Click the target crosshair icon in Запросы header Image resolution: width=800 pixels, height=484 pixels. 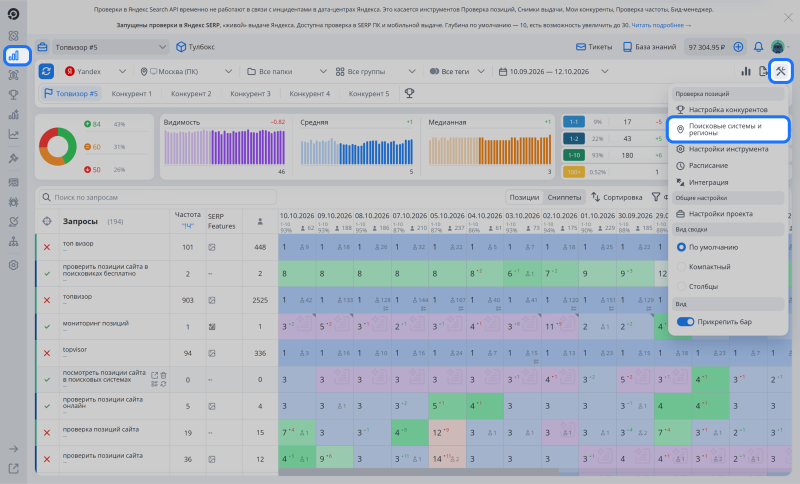(47, 221)
